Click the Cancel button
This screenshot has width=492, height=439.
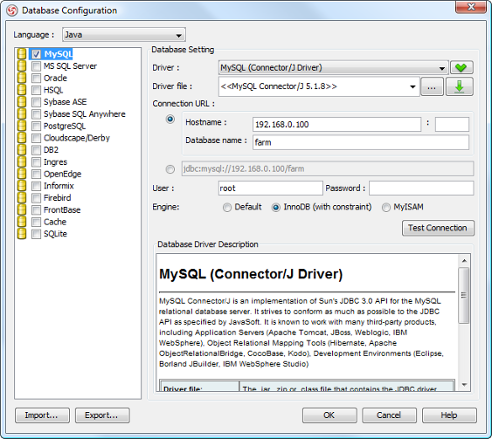tap(389, 415)
